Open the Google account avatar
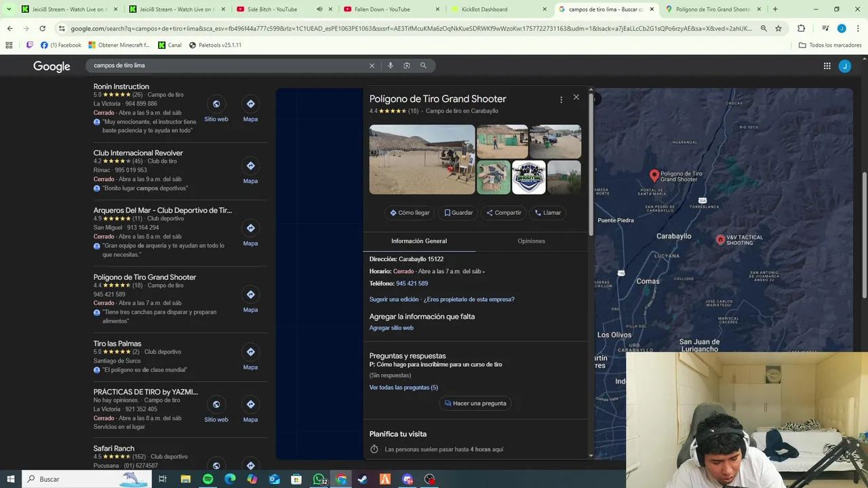Image resolution: width=868 pixels, height=488 pixels. pyautogui.click(x=844, y=66)
